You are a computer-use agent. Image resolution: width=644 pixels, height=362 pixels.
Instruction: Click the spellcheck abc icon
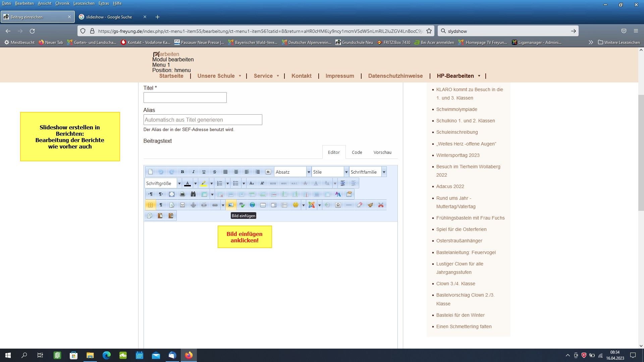click(x=241, y=205)
